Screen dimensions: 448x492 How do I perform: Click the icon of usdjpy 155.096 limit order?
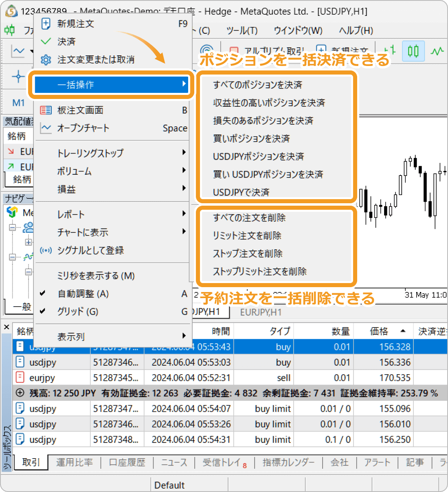click(x=20, y=408)
